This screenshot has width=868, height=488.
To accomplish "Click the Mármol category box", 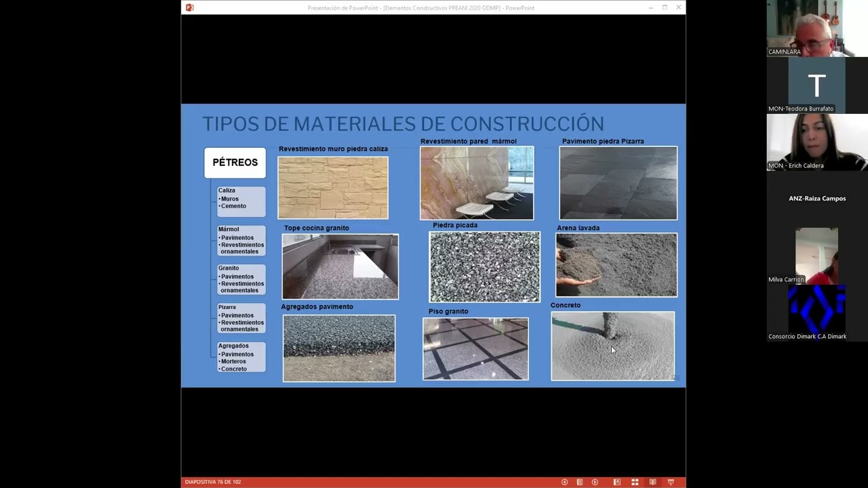I will (x=241, y=241).
